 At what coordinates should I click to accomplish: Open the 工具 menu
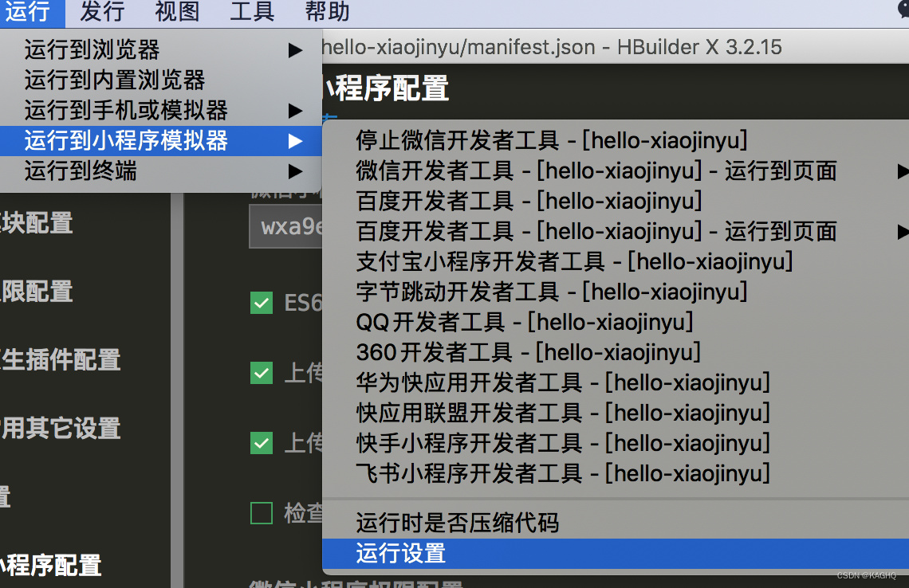coord(251,12)
